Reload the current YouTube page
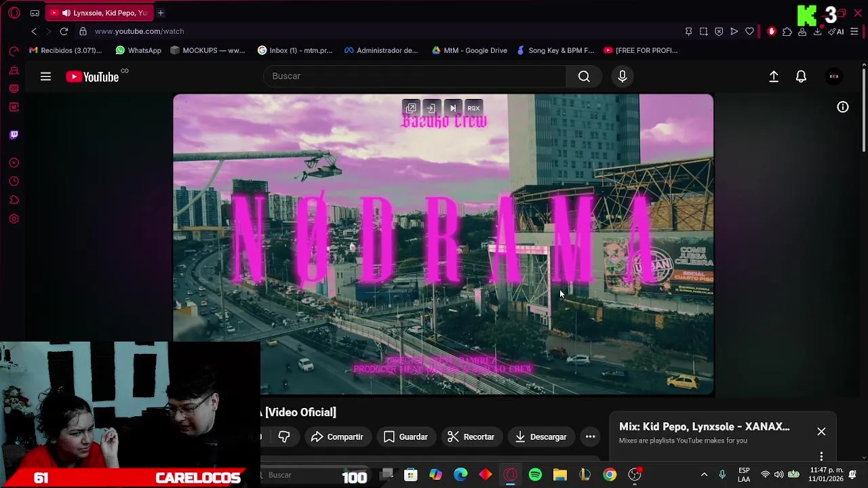Screen dimensions: 868x488 click(x=64, y=31)
